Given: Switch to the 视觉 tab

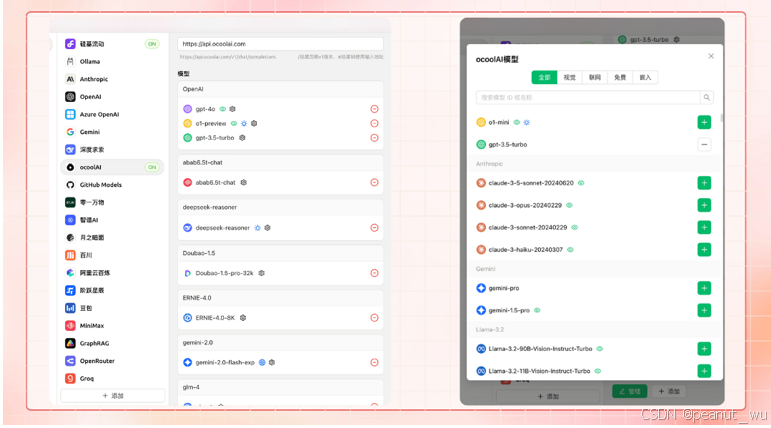Looking at the screenshot, I should point(569,77).
